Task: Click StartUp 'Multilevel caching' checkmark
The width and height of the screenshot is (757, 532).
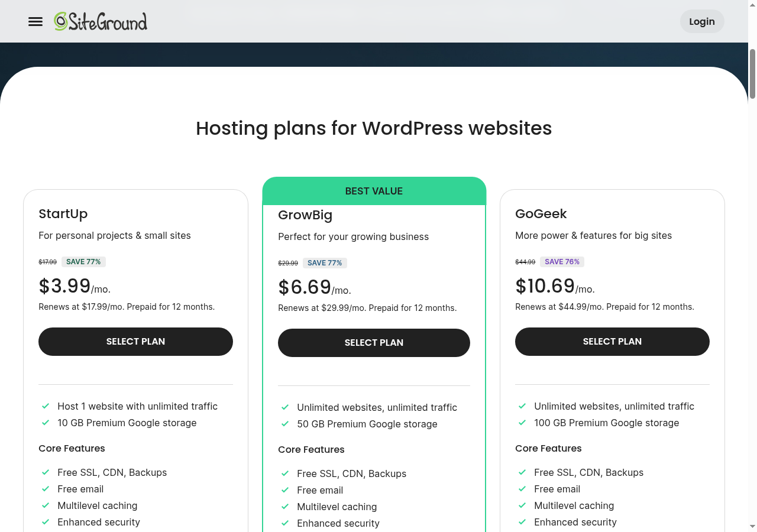Action: [x=46, y=505]
